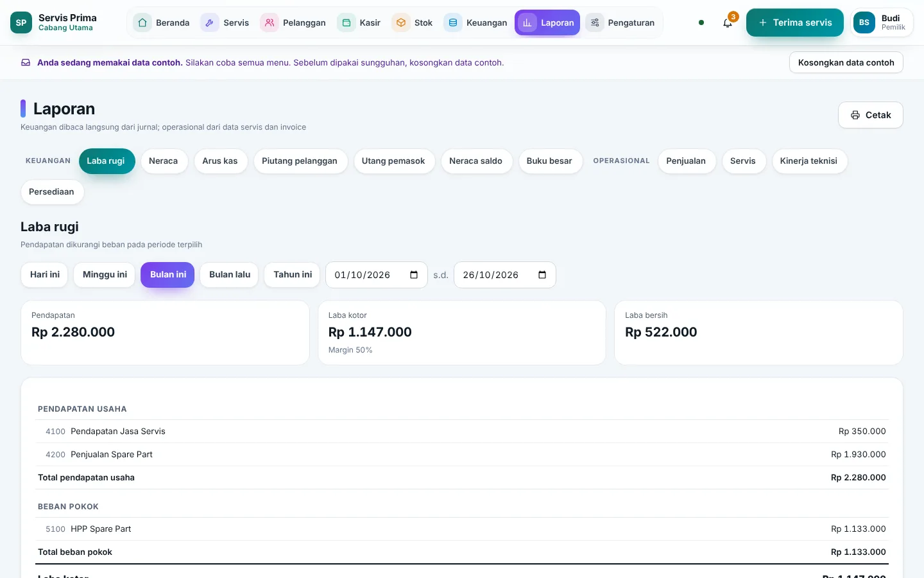Click the end date field 26/10/2026
Screen dimensions: 924x578
coord(505,275)
